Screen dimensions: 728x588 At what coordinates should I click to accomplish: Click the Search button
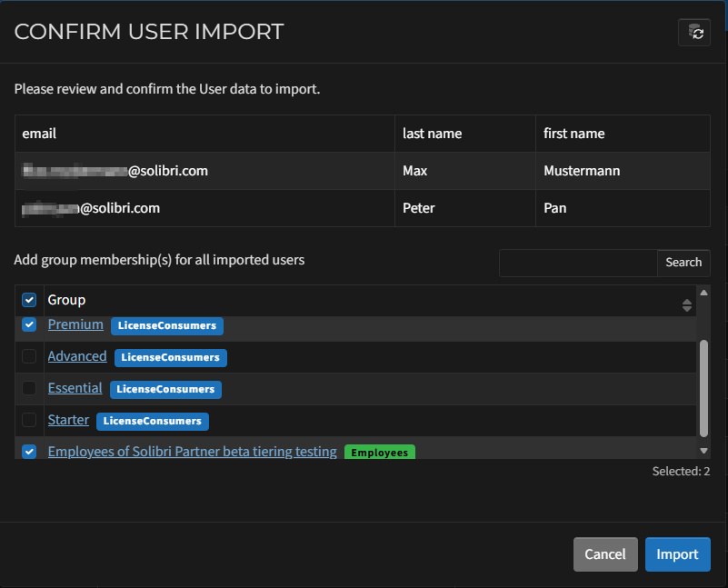(683, 263)
